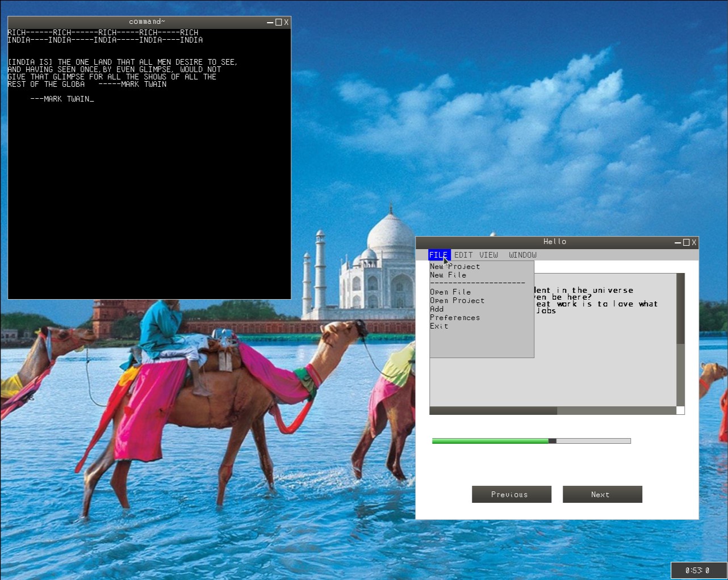The width and height of the screenshot is (728, 580).
Task: Click the Previous button
Action: pos(512,494)
